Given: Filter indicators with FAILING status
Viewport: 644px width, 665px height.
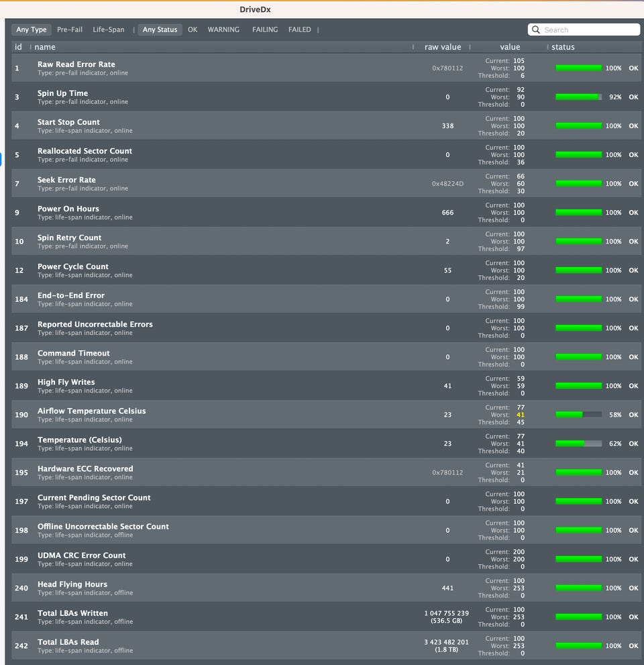Looking at the screenshot, I should tap(265, 30).
